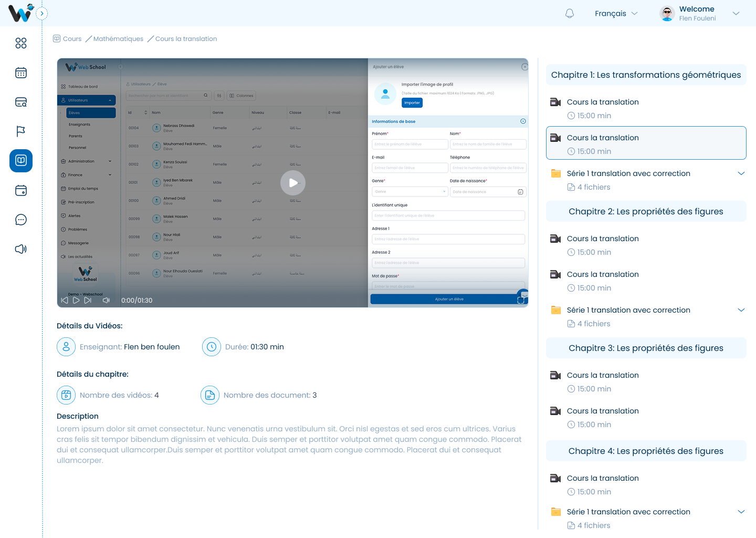Open the payment card search sidebar icon
756x538 pixels.
click(x=21, y=102)
